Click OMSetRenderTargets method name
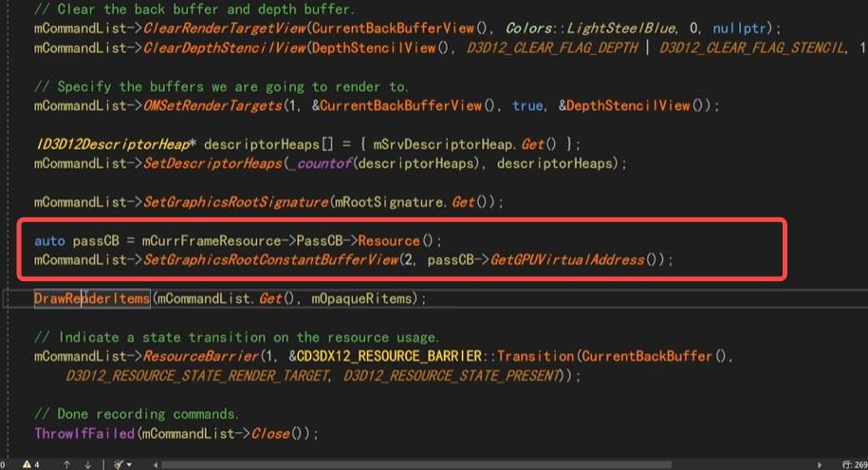The image size is (868, 470). [213, 105]
